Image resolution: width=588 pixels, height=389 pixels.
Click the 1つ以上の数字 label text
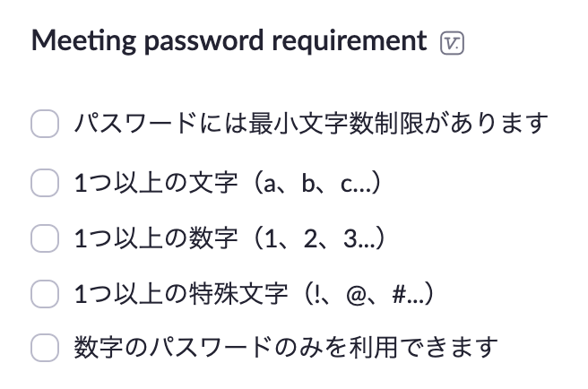click(156, 238)
